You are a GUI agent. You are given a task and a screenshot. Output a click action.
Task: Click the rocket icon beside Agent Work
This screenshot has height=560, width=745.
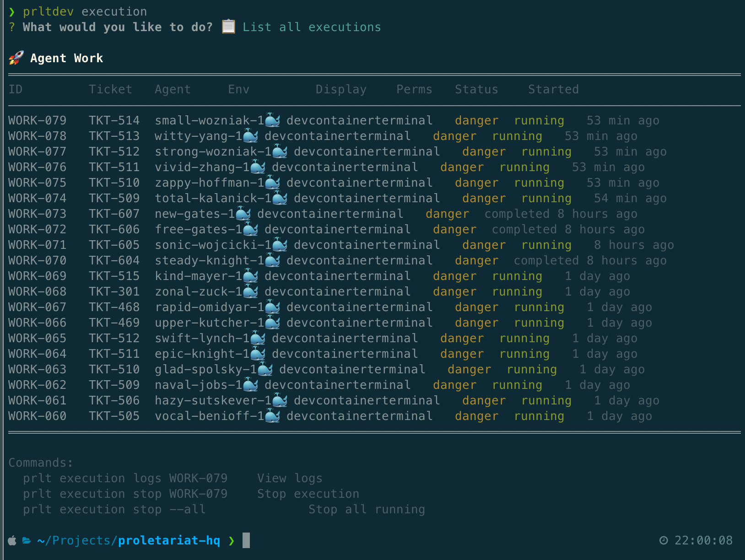(x=16, y=58)
